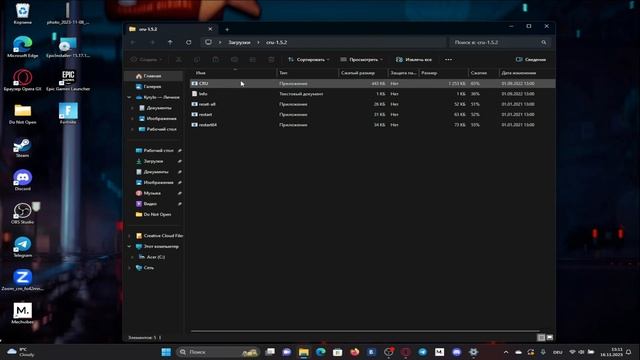This screenshot has width=640, height=360.
Task: Expand the Network tree node
Action: (x=130, y=268)
